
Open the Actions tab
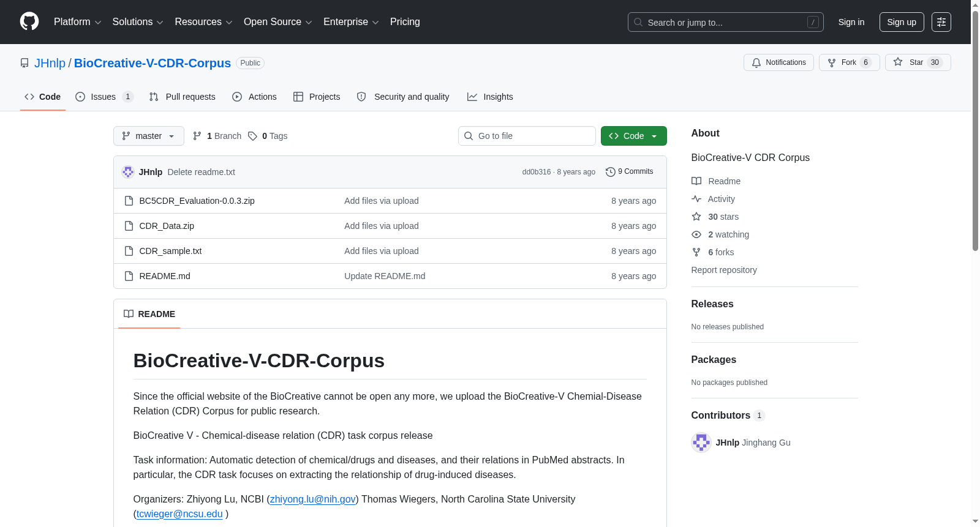click(255, 97)
